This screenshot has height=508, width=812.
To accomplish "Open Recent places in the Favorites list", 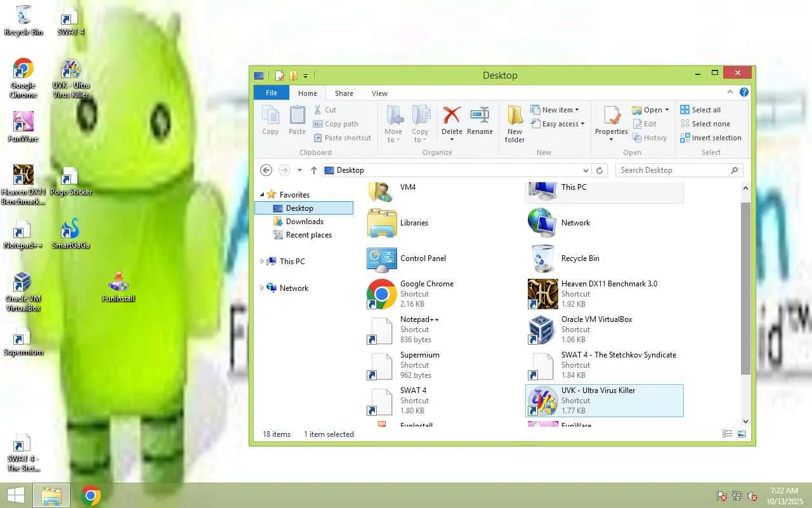I will (308, 235).
